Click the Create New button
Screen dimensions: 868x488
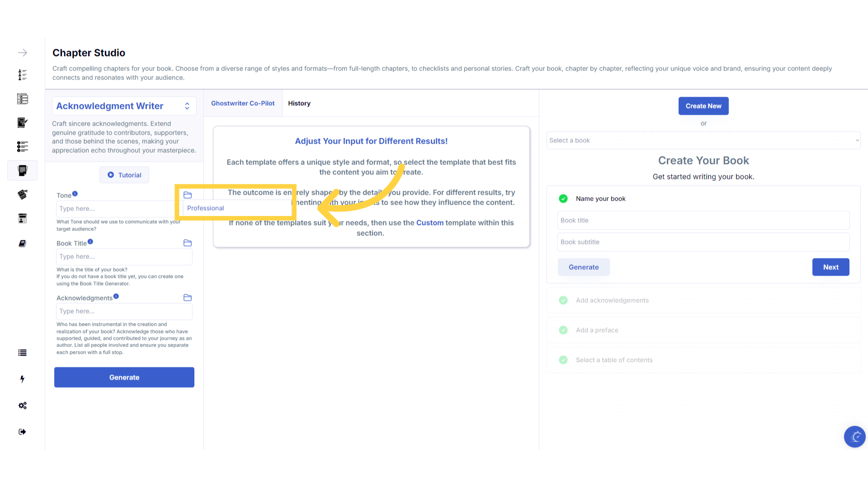tap(703, 106)
